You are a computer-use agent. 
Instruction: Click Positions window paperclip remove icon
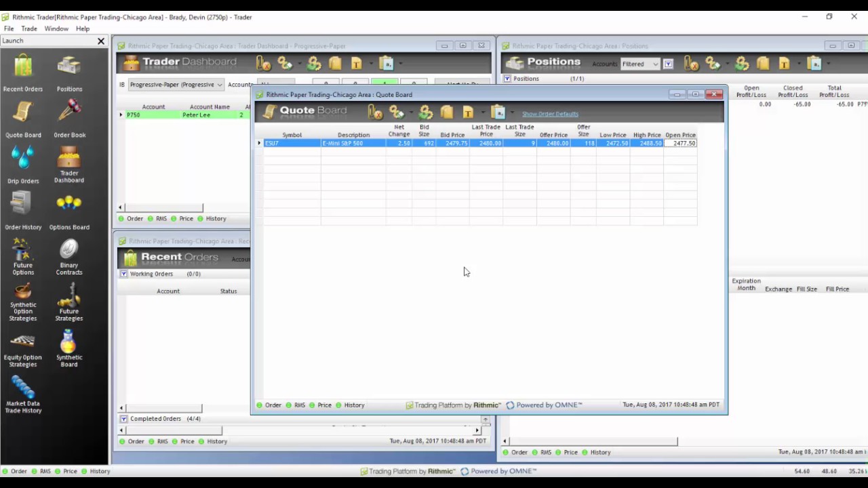(692, 64)
